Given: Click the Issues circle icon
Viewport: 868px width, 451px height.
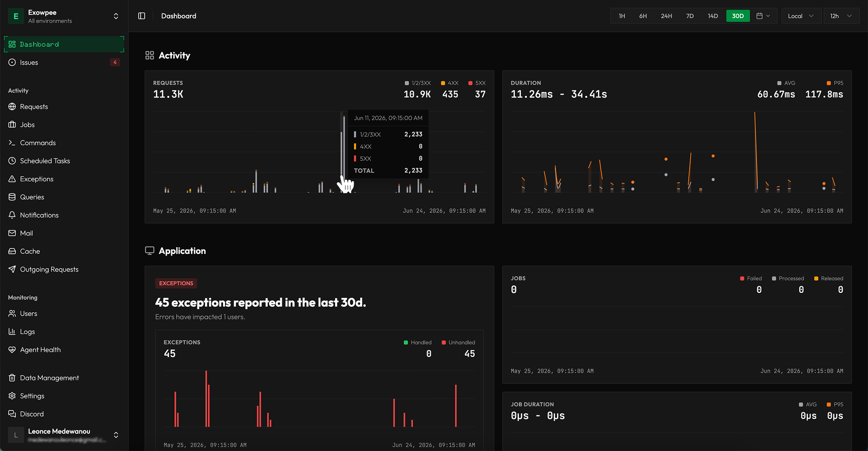Looking at the screenshot, I should pyautogui.click(x=12, y=62).
